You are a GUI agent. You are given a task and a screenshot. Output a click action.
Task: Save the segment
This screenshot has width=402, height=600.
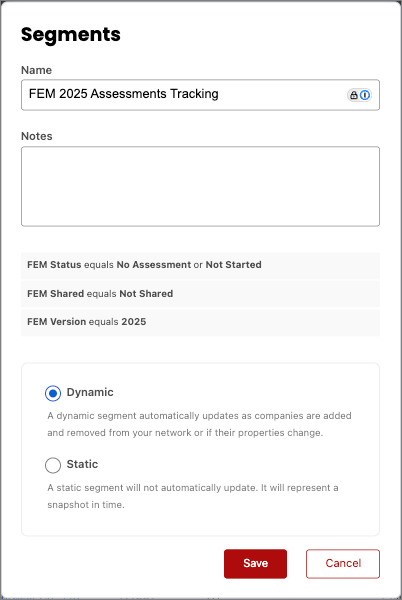(x=256, y=564)
